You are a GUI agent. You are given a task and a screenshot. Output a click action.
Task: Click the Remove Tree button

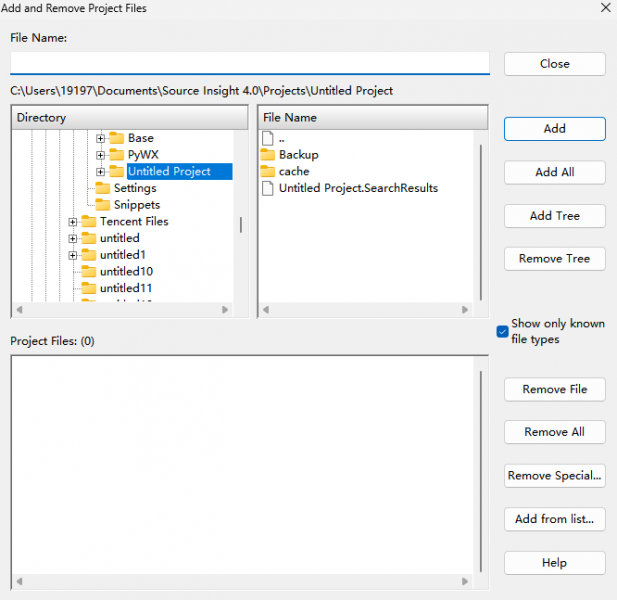click(x=554, y=258)
